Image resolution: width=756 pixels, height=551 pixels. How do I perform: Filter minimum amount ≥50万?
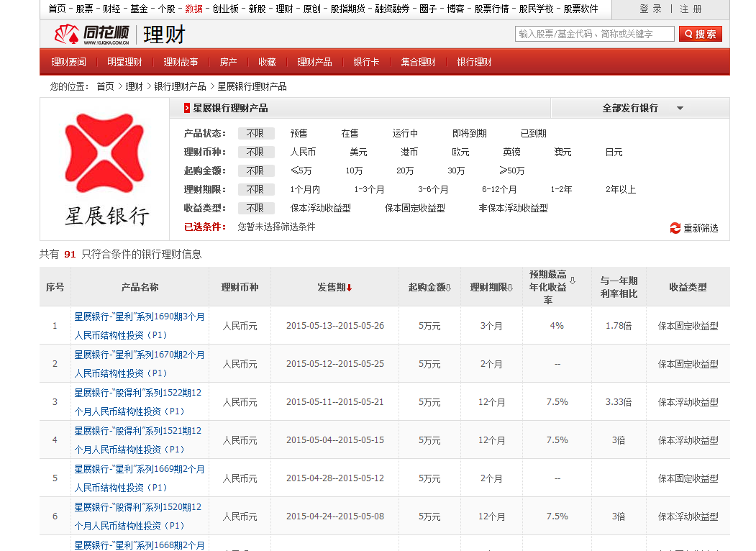click(x=511, y=171)
